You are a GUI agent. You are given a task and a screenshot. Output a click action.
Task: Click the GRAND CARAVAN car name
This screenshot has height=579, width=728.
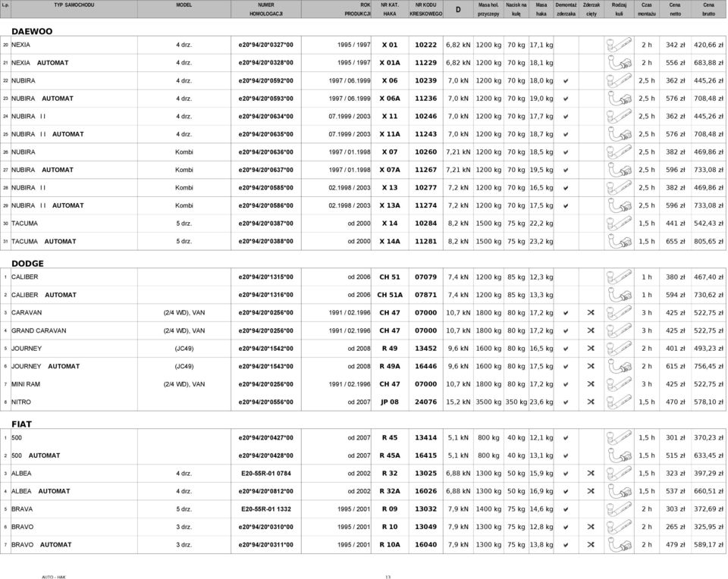pyautogui.click(x=39, y=330)
